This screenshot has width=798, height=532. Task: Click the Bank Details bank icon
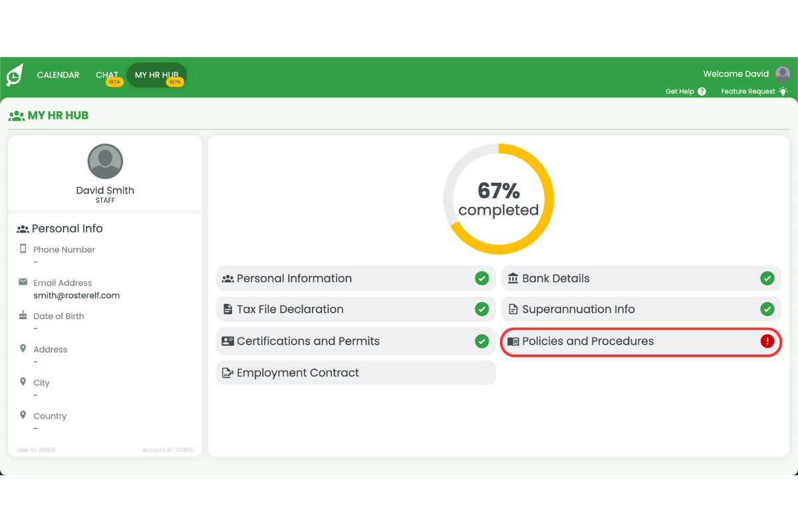click(513, 279)
